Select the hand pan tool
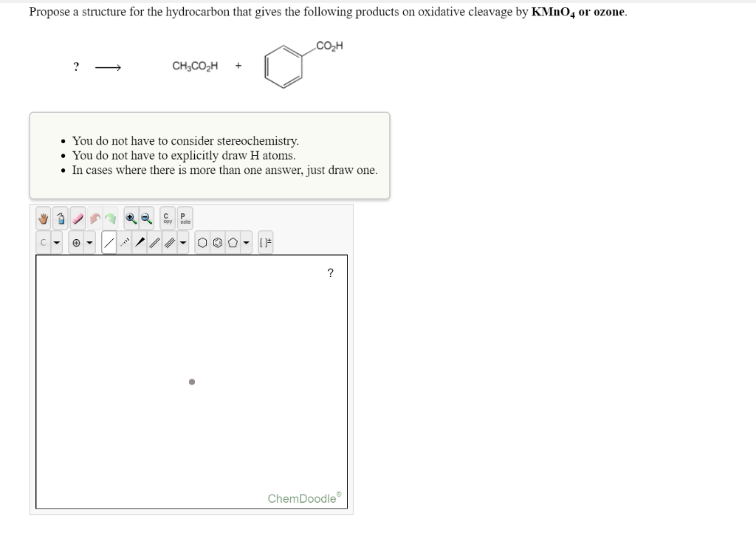 click(44, 218)
